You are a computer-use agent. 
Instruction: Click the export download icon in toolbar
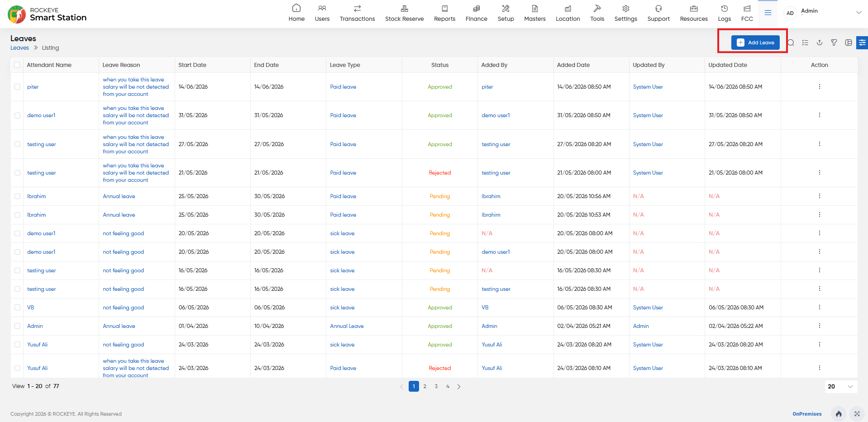point(820,43)
